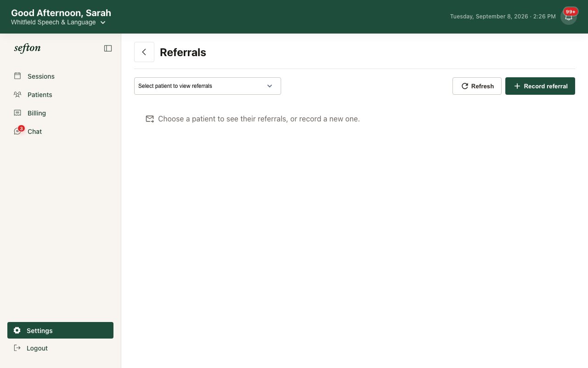Screen dimensions: 588x368
Task: Open Sessions in the sidebar
Action: coord(60,76)
